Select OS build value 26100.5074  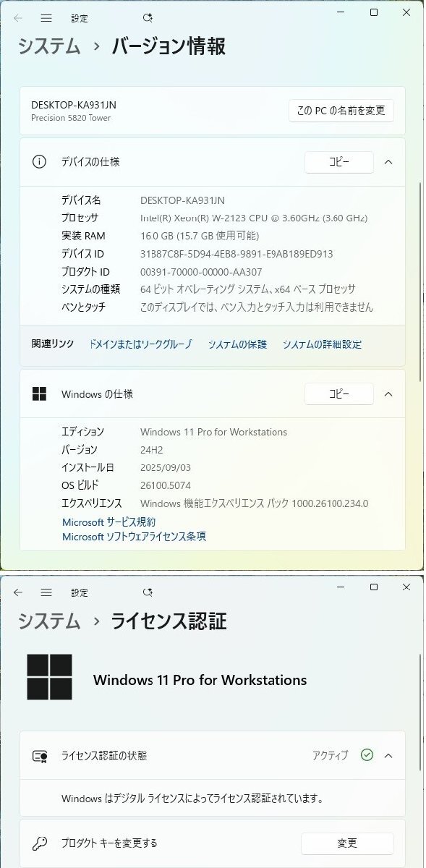(x=166, y=485)
